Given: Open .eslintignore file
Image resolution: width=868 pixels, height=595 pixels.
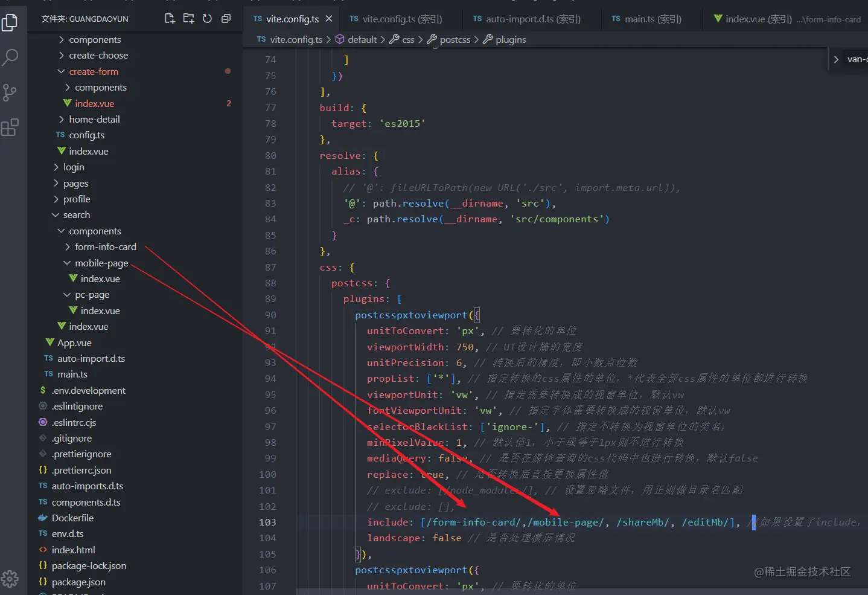Looking at the screenshot, I should 77,407.
